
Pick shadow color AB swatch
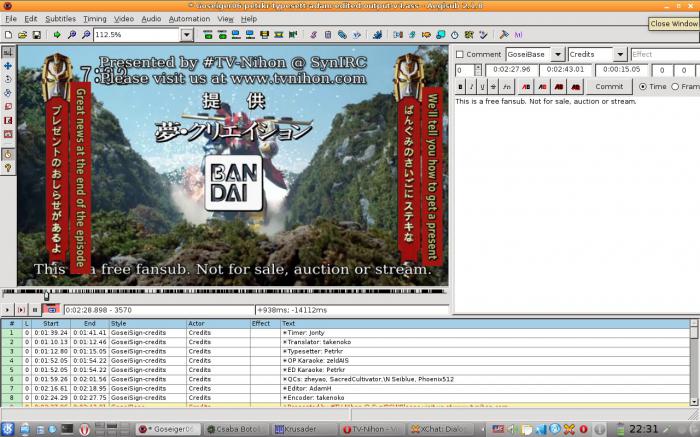[x=575, y=87]
